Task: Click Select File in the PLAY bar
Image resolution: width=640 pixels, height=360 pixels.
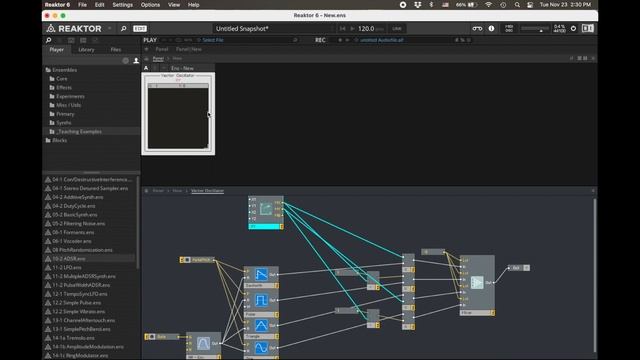Action: [x=213, y=40]
